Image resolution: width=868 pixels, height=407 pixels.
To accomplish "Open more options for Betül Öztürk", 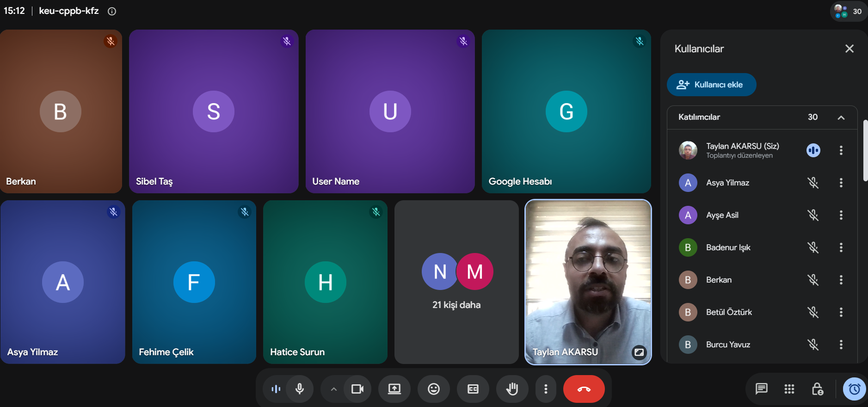I will coord(841,312).
